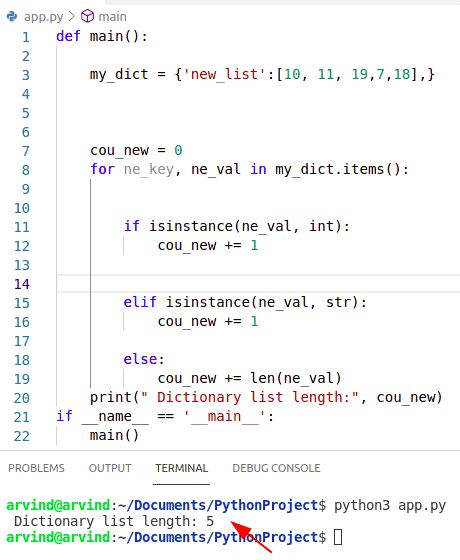
Task: Click the terminal cursor at last prompt
Action: tap(338, 537)
